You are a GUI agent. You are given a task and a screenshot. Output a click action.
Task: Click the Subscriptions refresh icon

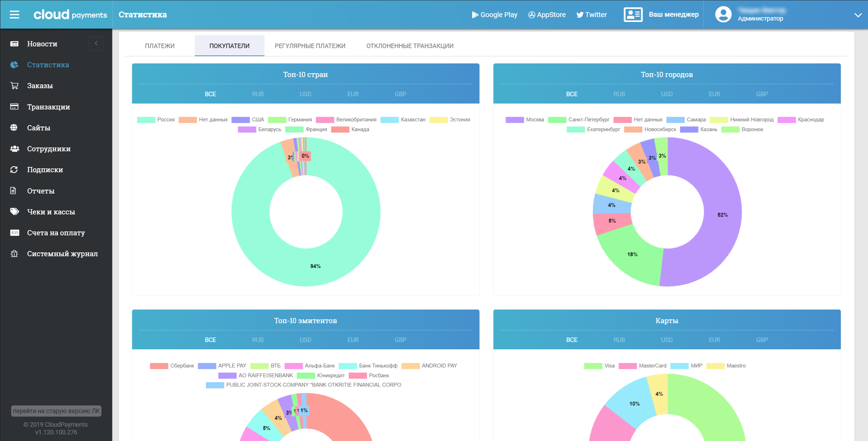pyautogui.click(x=14, y=170)
